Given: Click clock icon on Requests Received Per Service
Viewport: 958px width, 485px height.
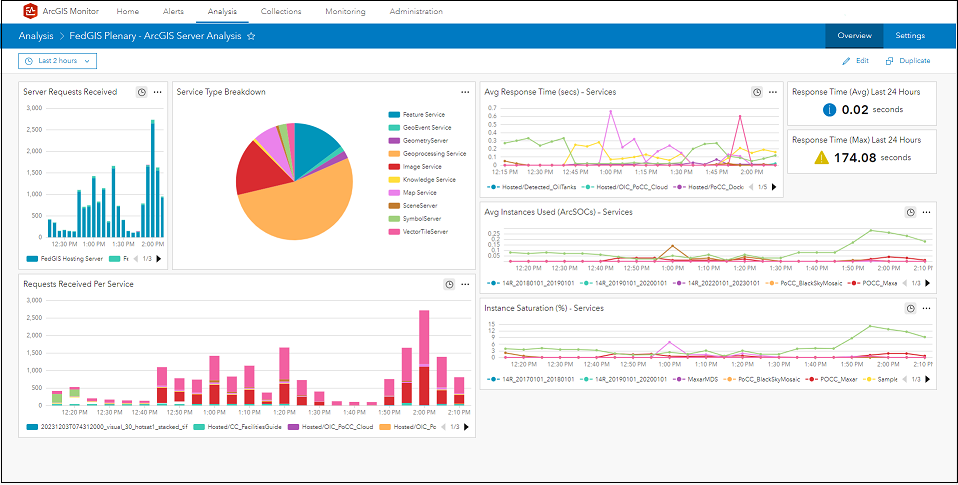Looking at the screenshot, I should pos(450,284).
